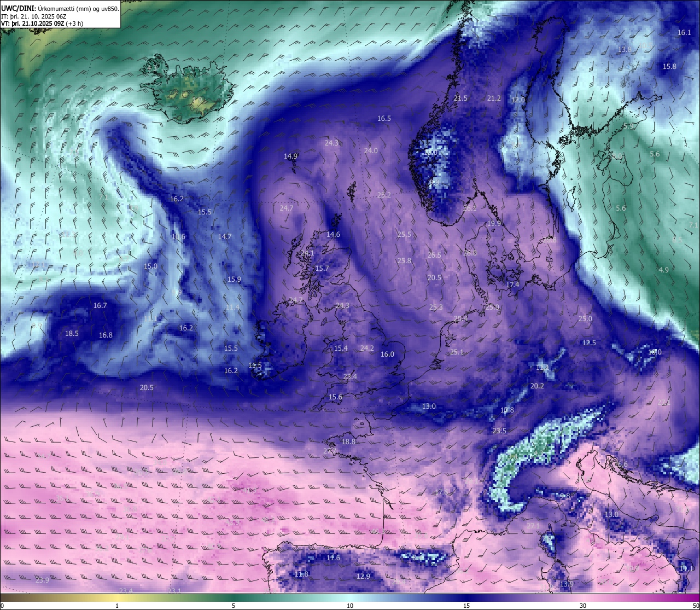Screen dimensions: 700x610
Task: Click the color scale tick label 1
Action: pyautogui.click(x=117, y=606)
